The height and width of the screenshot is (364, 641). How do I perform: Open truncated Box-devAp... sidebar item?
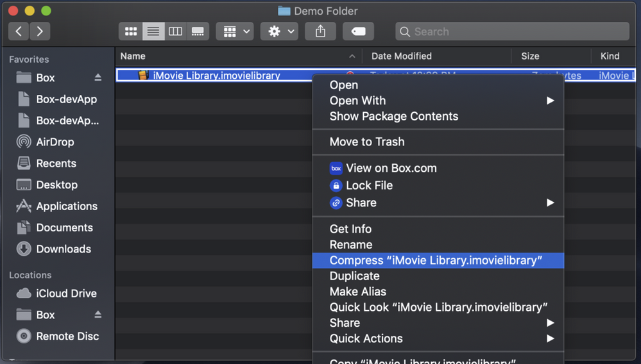pyautogui.click(x=57, y=120)
